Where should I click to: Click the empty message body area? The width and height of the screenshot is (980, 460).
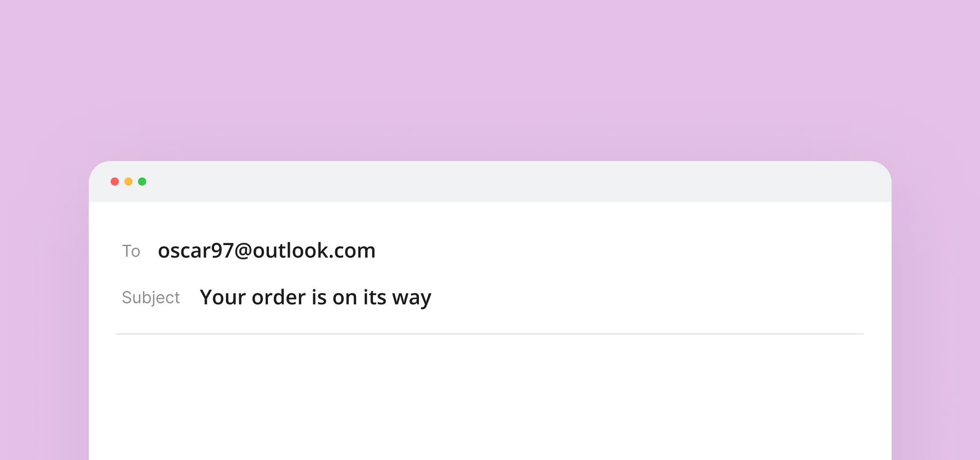[x=490, y=397]
